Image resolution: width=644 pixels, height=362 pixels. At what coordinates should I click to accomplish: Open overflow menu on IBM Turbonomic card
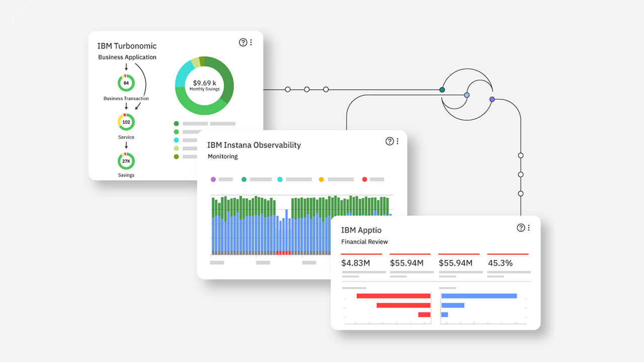click(251, 42)
